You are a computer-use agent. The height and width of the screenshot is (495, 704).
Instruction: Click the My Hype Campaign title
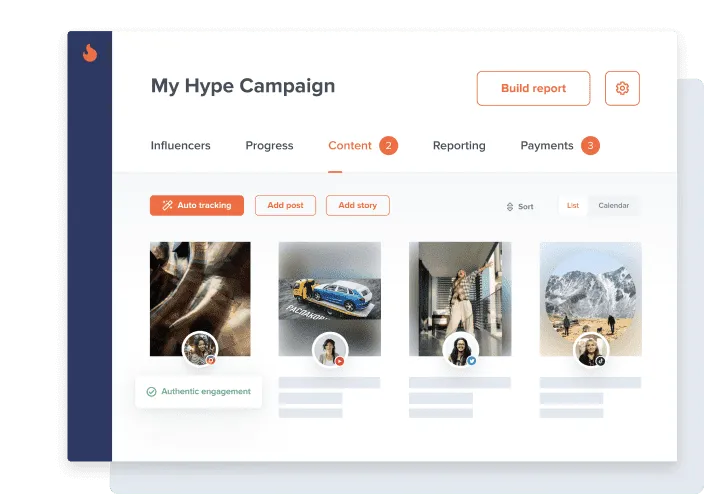pyautogui.click(x=243, y=86)
